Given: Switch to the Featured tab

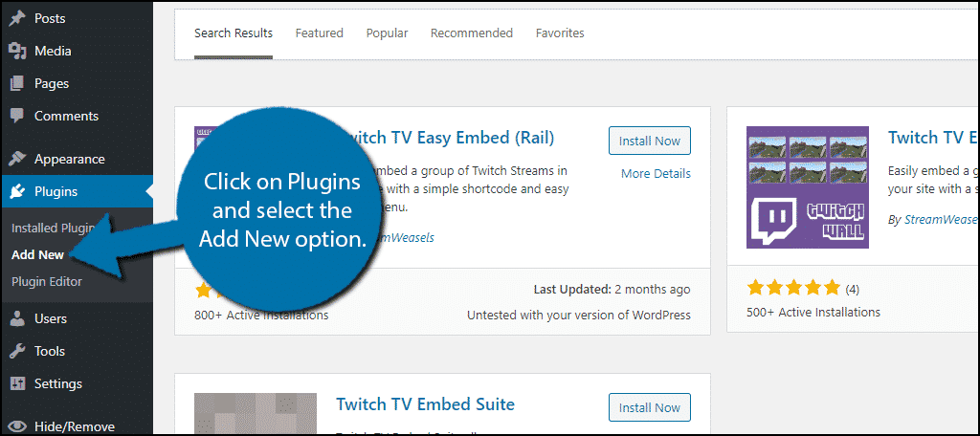Looking at the screenshot, I should (320, 33).
